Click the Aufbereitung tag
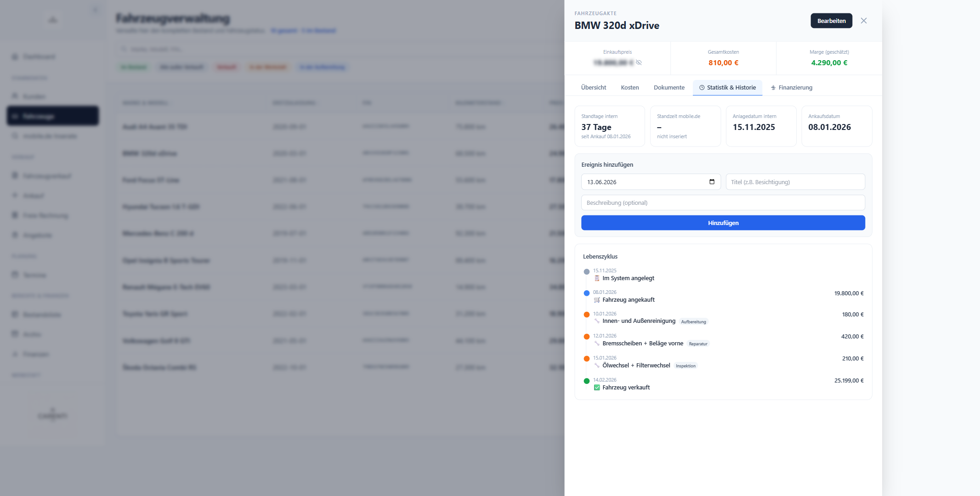The height and width of the screenshot is (496, 980). (x=693, y=322)
